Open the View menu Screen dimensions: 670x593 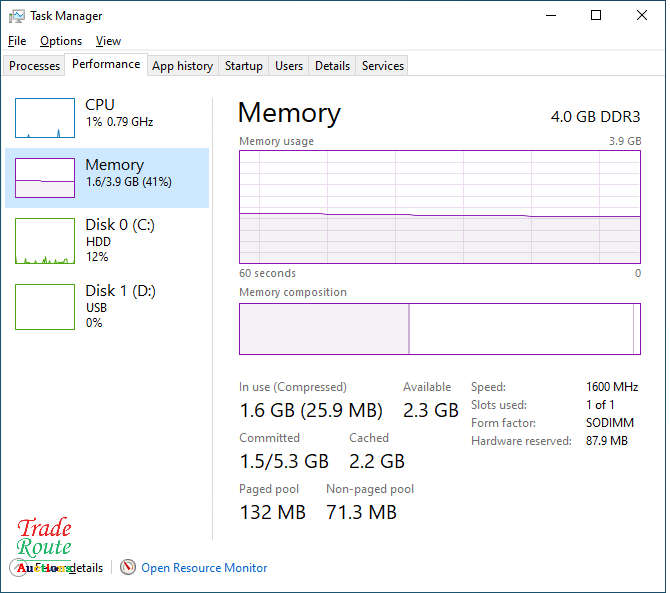click(x=108, y=41)
